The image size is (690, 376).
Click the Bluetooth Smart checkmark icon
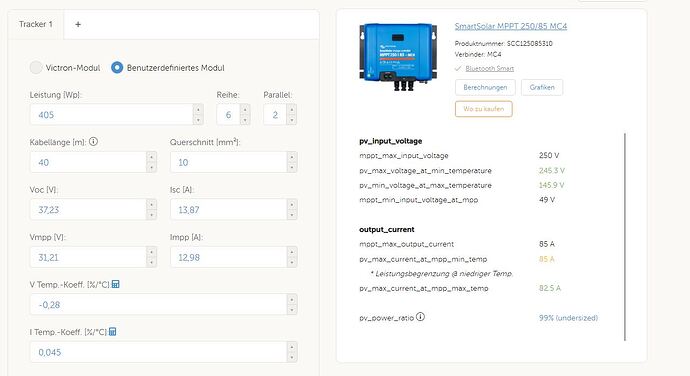point(458,68)
